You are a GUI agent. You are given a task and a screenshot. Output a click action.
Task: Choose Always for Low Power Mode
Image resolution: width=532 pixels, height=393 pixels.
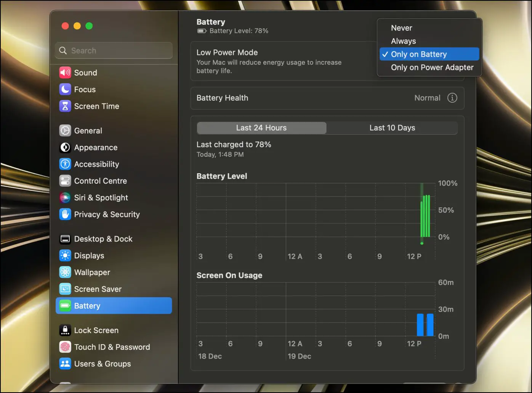point(403,41)
